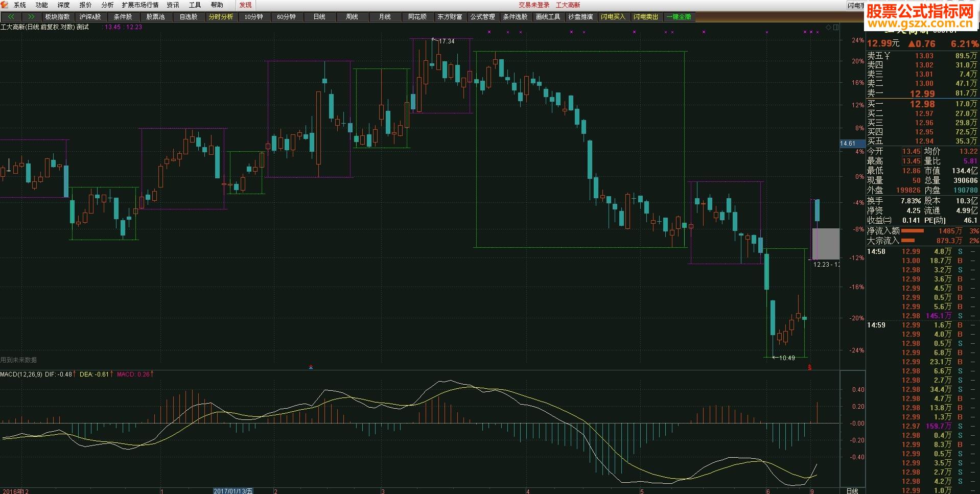Click the diamond icon above the chart
The image size is (980, 494).
[x=828, y=27]
